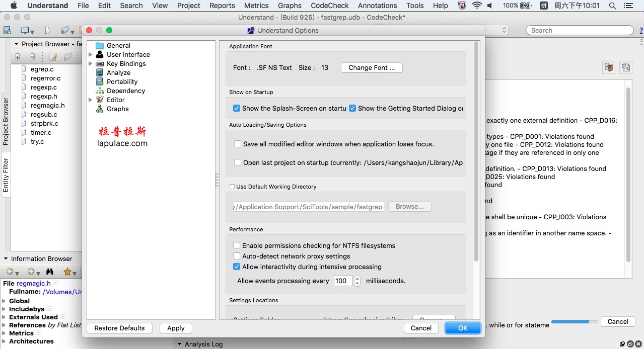
Task: Open the Wi-Fi status menu icon
Action: click(x=477, y=6)
